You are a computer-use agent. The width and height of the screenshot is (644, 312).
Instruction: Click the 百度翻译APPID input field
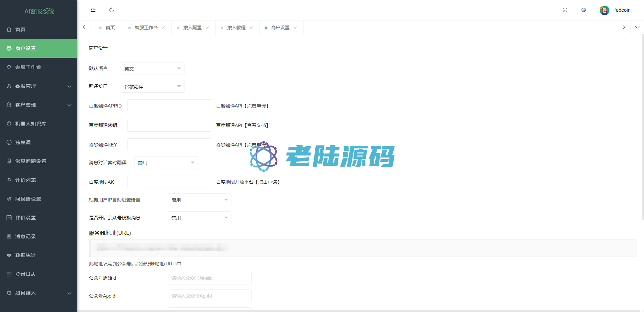[169, 106]
